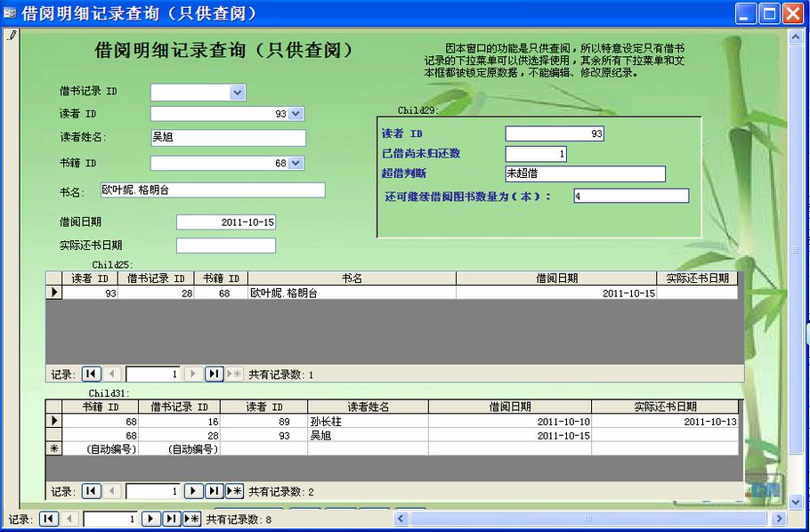
Task: Click horizontal scrollbar left arrow
Action: (401, 519)
